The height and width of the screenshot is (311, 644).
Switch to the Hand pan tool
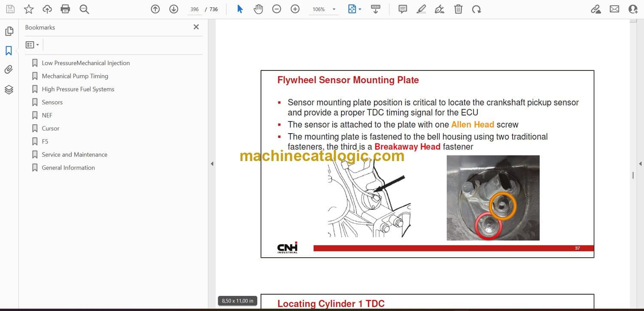(x=258, y=9)
